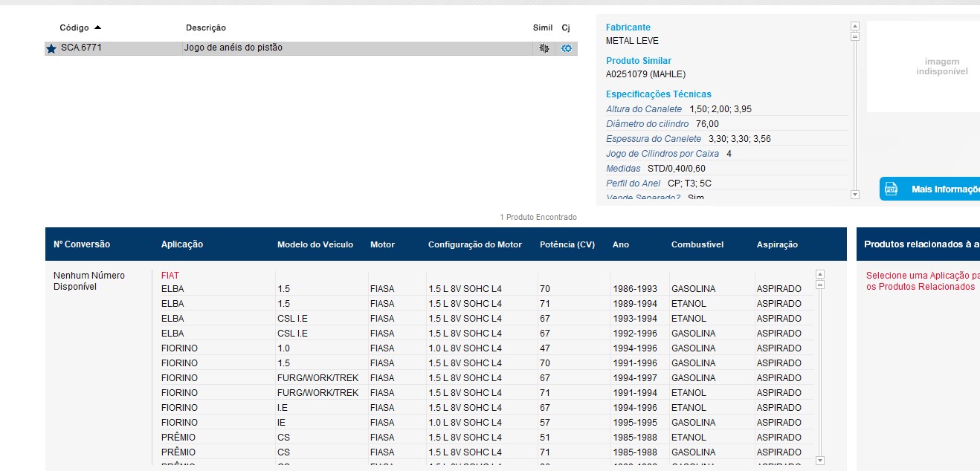Select FIORINO I.E row from 1994-1996
Screen dimensions: 980x471
click(485, 408)
